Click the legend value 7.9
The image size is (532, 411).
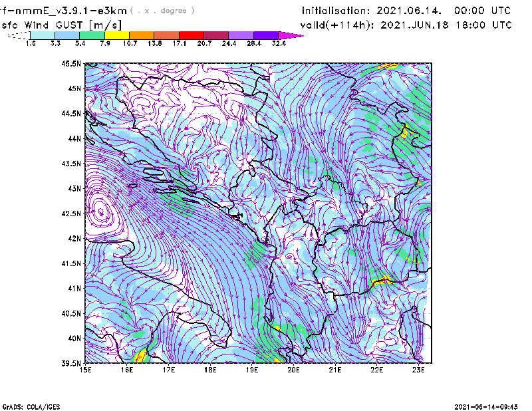click(105, 43)
